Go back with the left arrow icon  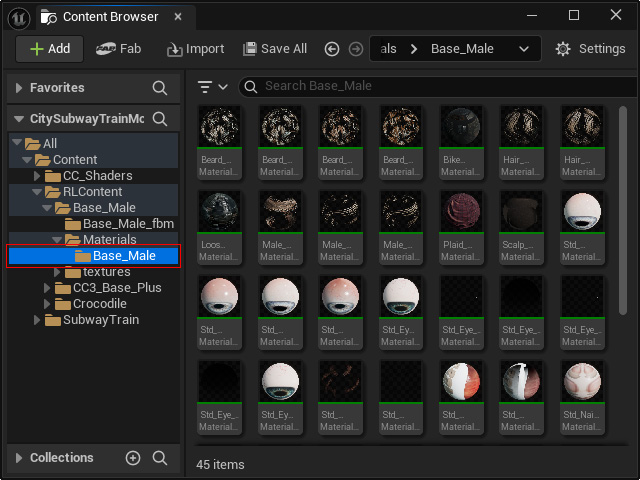point(332,49)
